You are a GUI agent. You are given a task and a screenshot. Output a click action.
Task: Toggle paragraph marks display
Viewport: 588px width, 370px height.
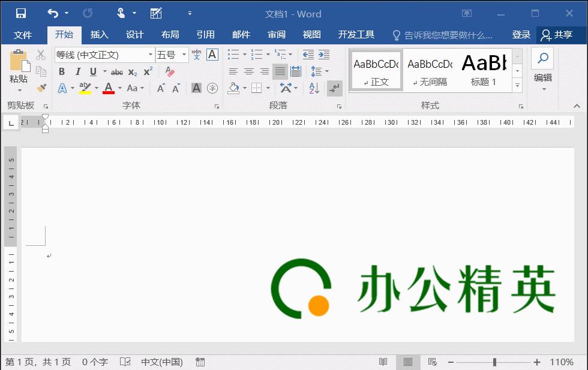334,88
